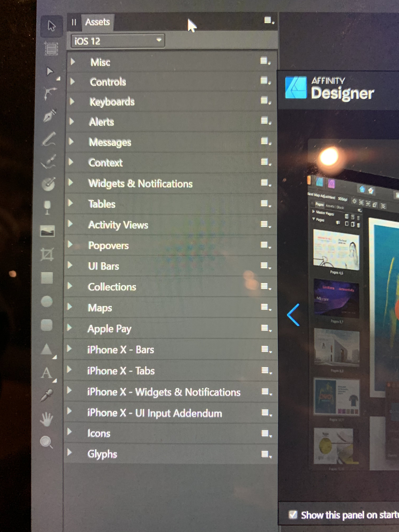Image resolution: width=399 pixels, height=532 pixels.
Task: Expand the Glyphs asset subcategory
Action: pos(69,452)
